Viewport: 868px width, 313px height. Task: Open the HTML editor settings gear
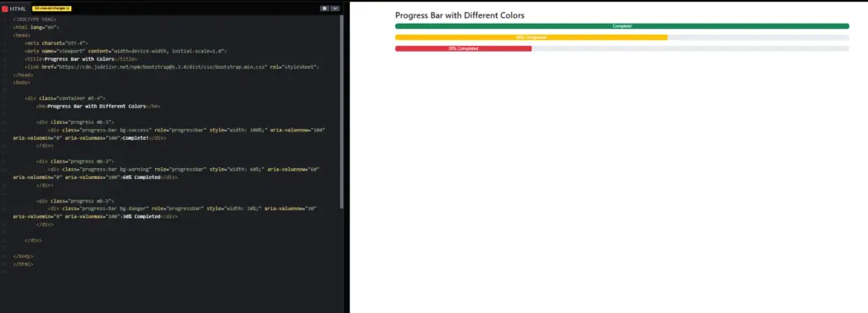click(x=325, y=8)
